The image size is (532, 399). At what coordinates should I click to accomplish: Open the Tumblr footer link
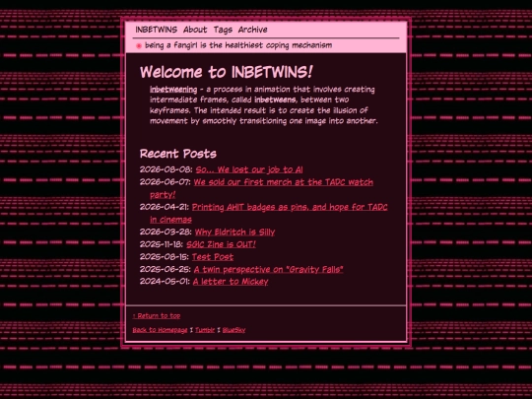205,330
